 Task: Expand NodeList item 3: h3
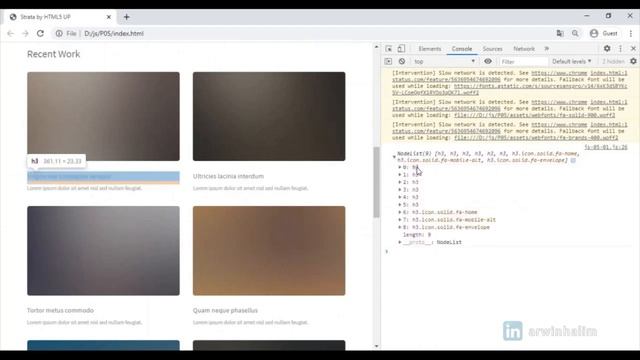pos(400,189)
